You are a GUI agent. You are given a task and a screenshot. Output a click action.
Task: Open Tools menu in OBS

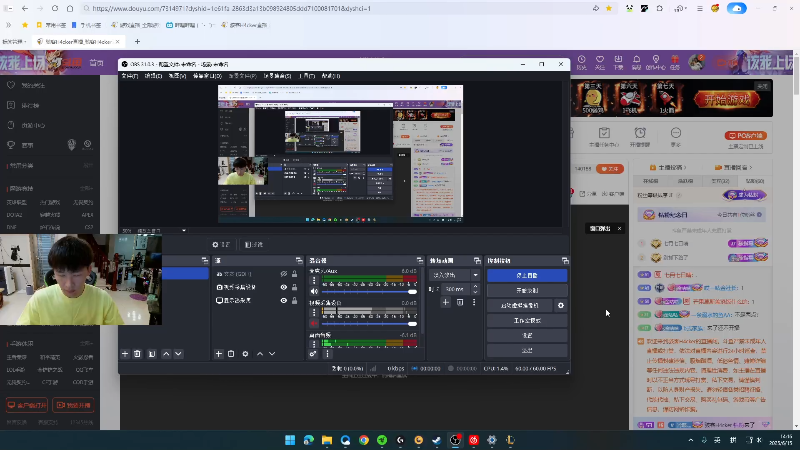coord(307,76)
